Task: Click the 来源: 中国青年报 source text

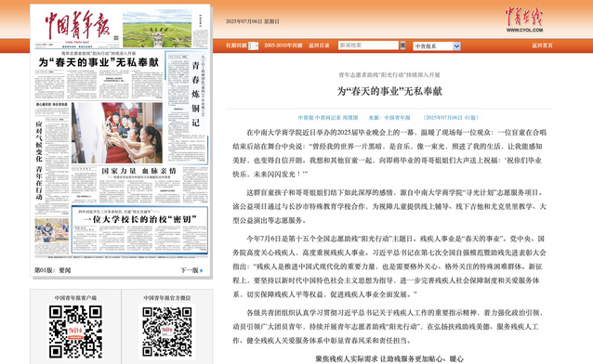Action: point(389,118)
